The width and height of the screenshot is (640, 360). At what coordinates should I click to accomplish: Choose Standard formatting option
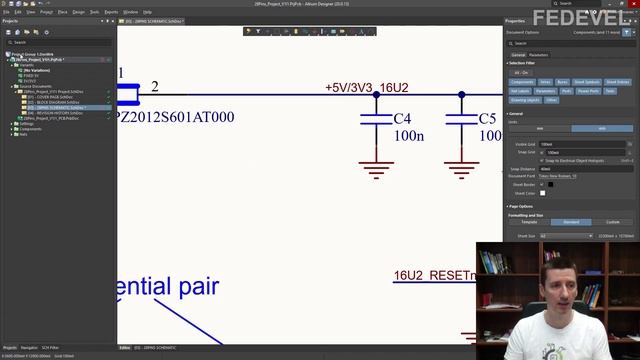click(571, 222)
